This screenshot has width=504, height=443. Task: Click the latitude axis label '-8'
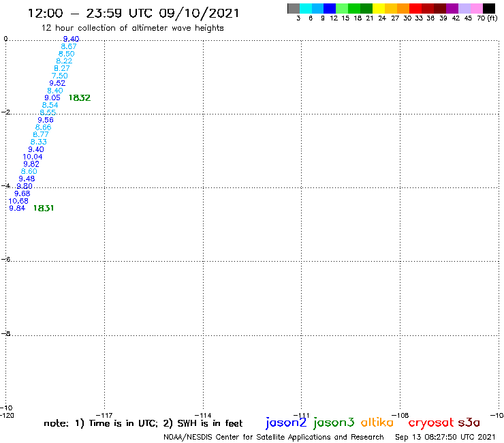coord(5,334)
